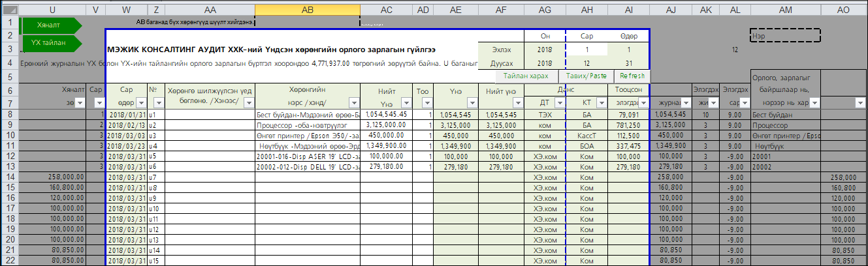Expand the Нийт Үнэ filter dropdown

pyautogui.click(x=407, y=103)
